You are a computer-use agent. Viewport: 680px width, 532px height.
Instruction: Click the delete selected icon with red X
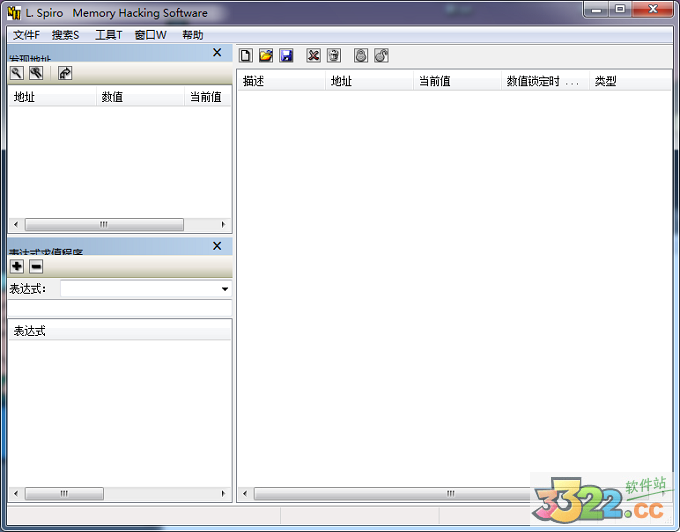pyautogui.click(x=314, y=56)
